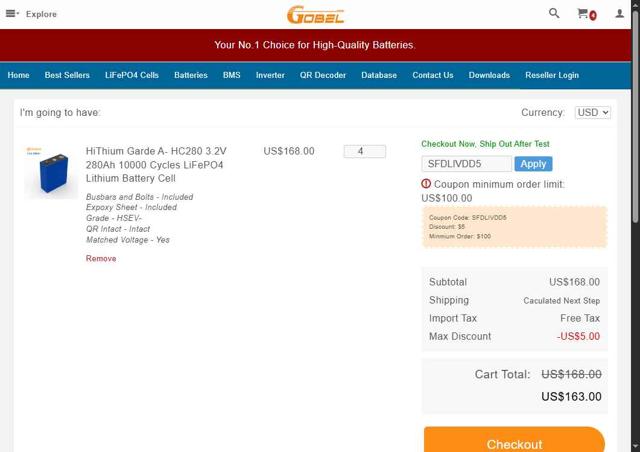Click the struck-through US$168.00 cart total
The image size is (640, 452).
pyautogui.click(x=571, y=374)
